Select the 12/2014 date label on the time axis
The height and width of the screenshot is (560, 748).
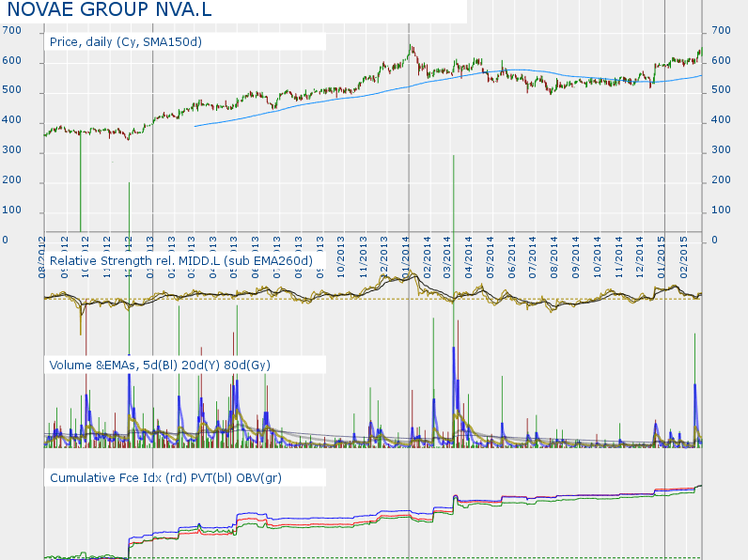[640, 257]
